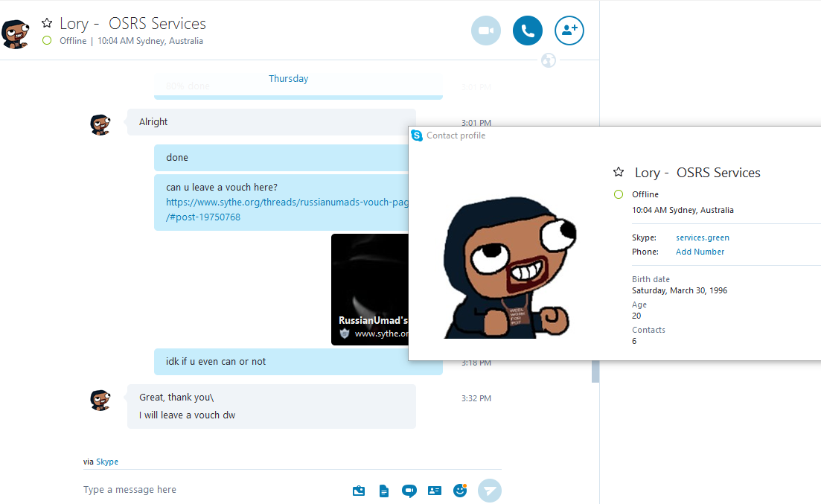This screenshot has height=504, width=821.
Task: Click the birth date 'Saturday, March 30, 1996'
Action: [x=679, y=290]
